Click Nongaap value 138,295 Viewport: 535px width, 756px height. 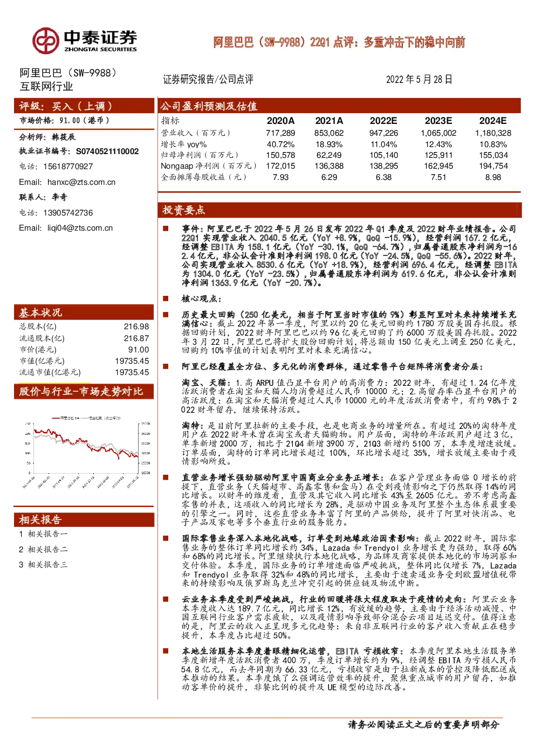coord(383,166)
